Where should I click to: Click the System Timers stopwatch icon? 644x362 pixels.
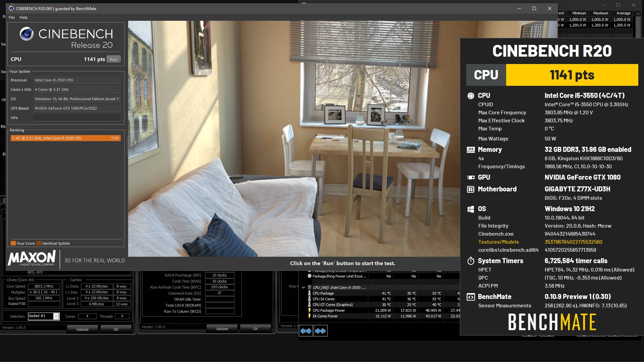471,261
